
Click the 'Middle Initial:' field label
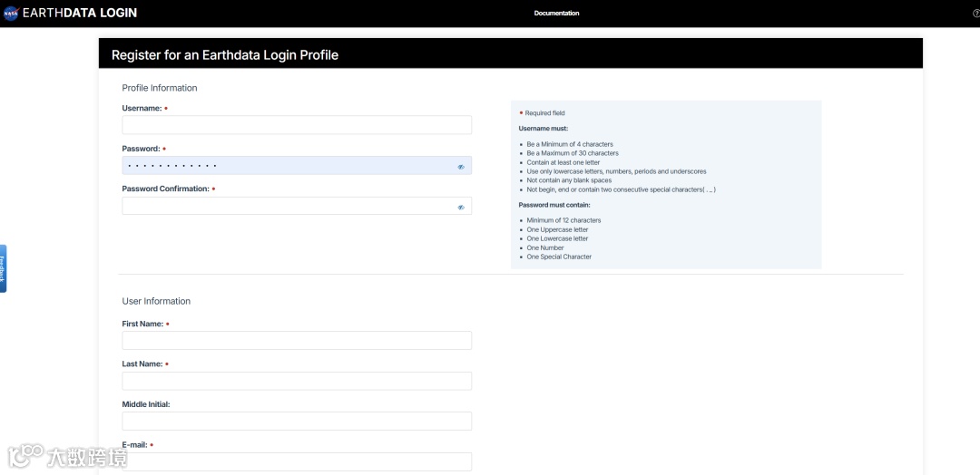pos(146,404)
